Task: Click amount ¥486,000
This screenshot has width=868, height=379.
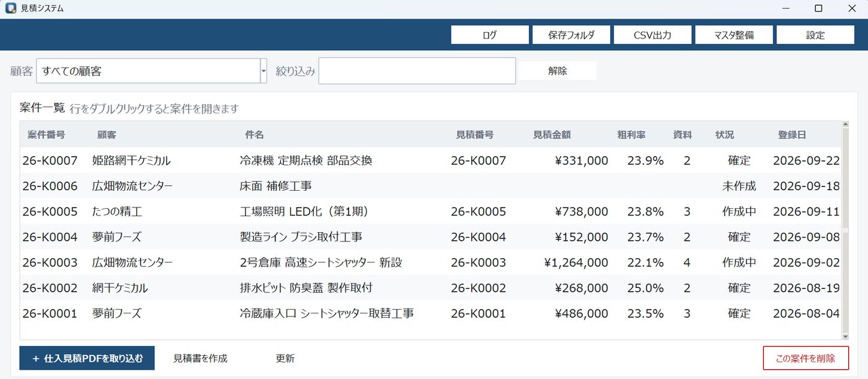Action: (582, 313)
